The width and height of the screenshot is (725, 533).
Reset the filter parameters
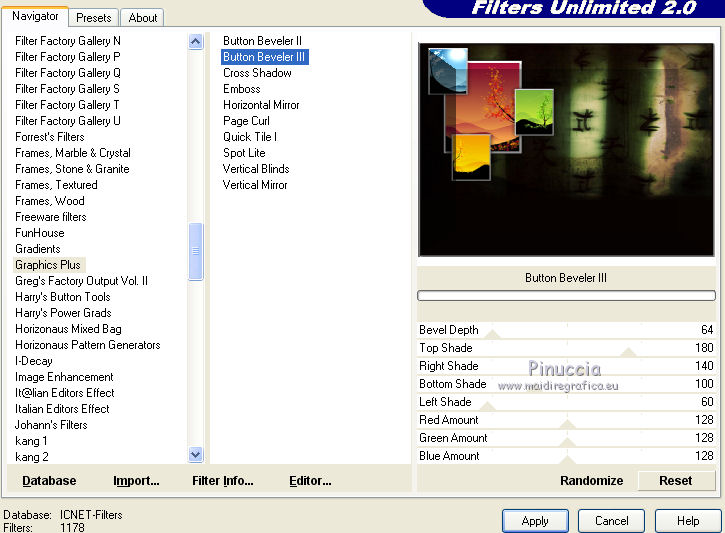(676, 481)
